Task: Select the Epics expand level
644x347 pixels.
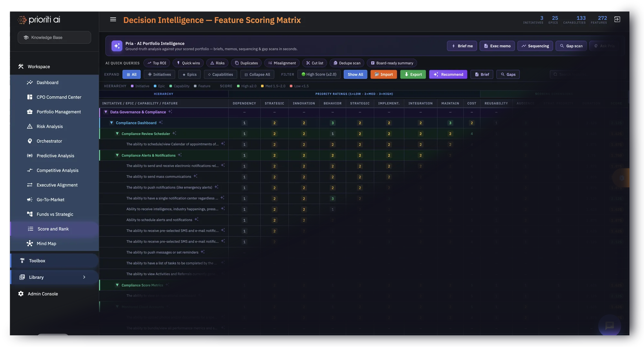Action: coord(190,74)
